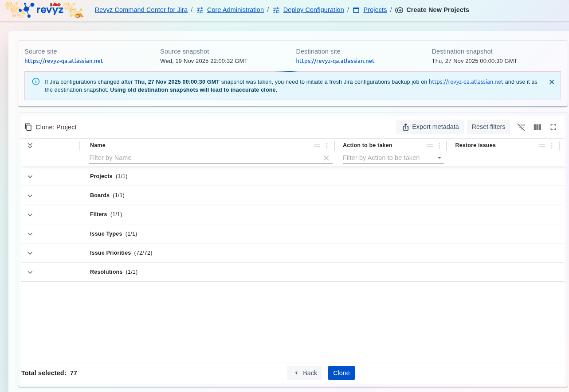This screenshot has width=569, height=392.
Task: Toggle full screen table view
Action: click(x=553, y=127)
